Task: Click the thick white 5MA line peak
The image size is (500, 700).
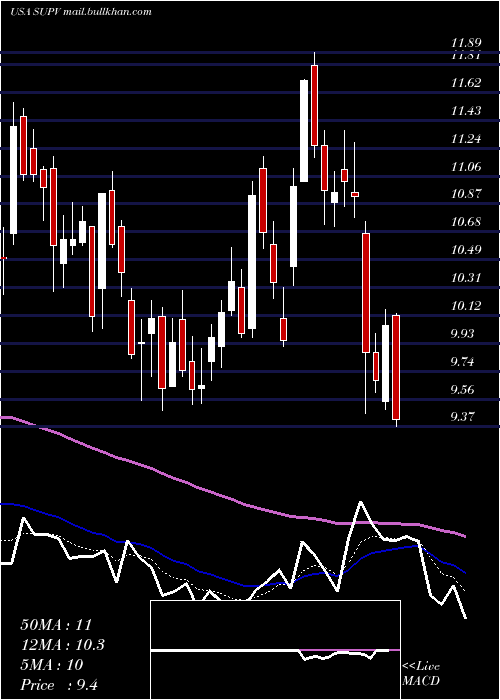Action: [361, 504]
